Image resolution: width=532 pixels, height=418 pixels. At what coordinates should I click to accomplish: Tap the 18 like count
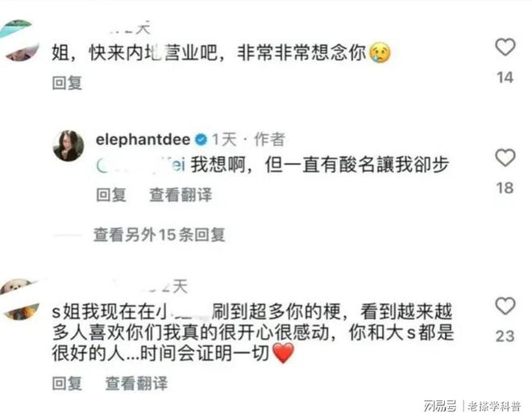coord(505,188)
